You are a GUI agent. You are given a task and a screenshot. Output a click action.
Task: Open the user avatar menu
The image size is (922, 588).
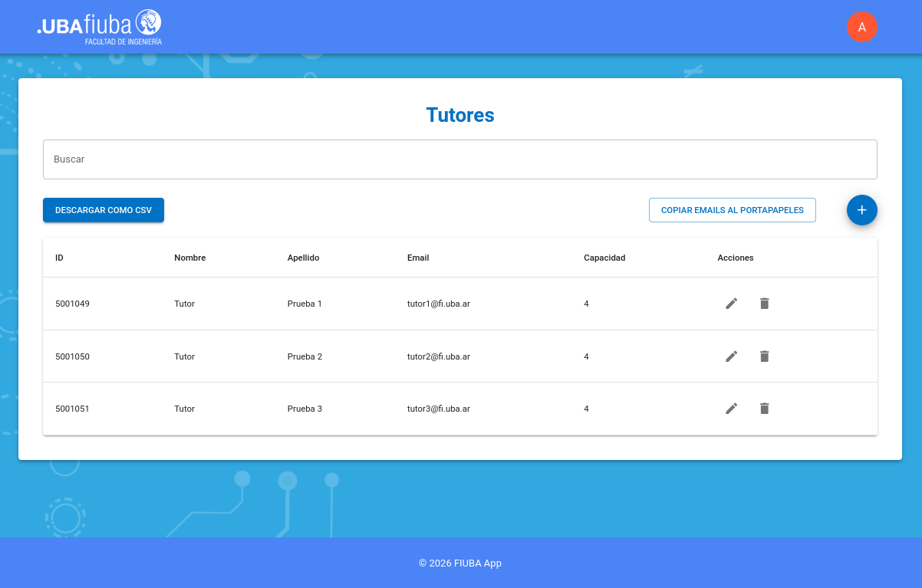861,27
